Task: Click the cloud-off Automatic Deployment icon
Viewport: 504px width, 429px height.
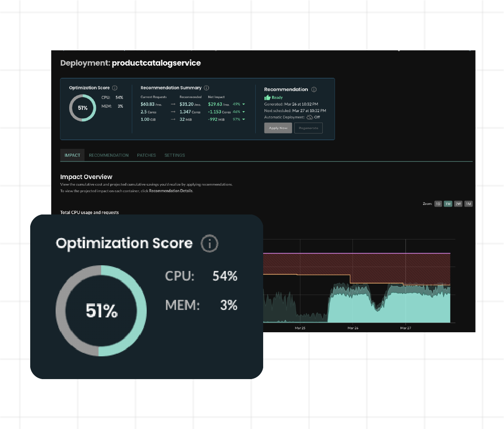Action: 310,117
